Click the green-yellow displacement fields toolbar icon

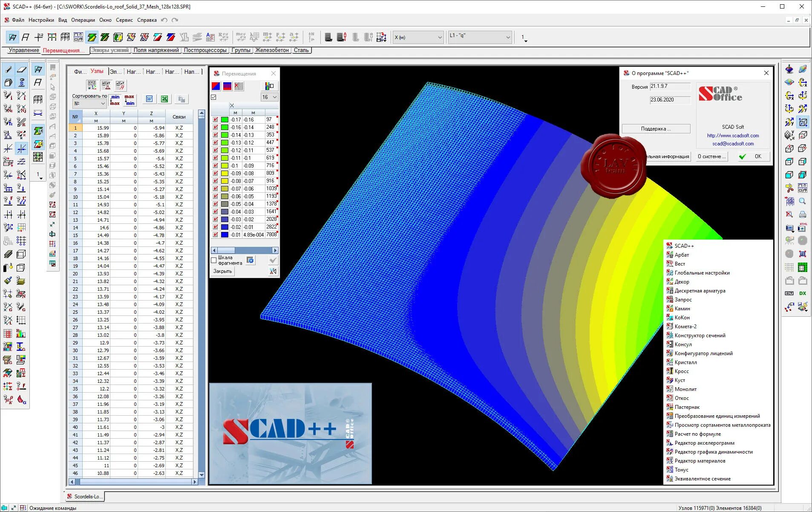tap(92, 37)
